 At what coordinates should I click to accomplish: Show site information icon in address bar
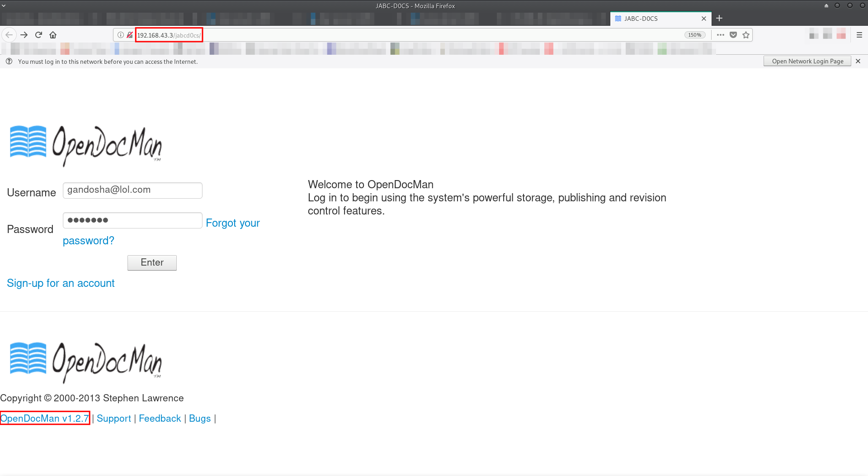click(121, 35)
